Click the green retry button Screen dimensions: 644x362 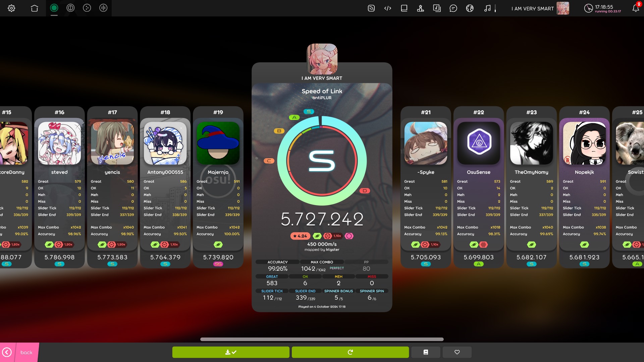[x=350, y=352]
